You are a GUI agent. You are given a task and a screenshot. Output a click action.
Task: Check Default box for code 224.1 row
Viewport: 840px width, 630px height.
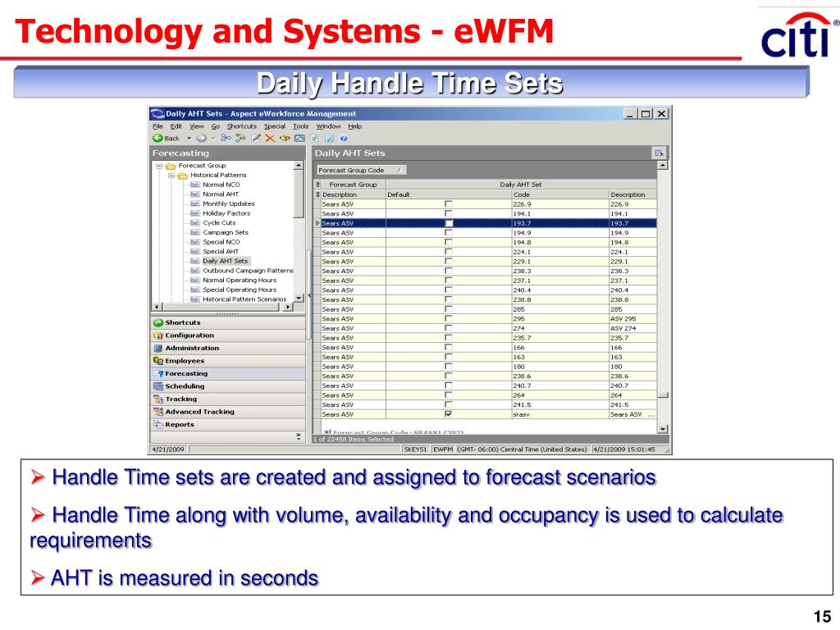[x=449, y=253]
